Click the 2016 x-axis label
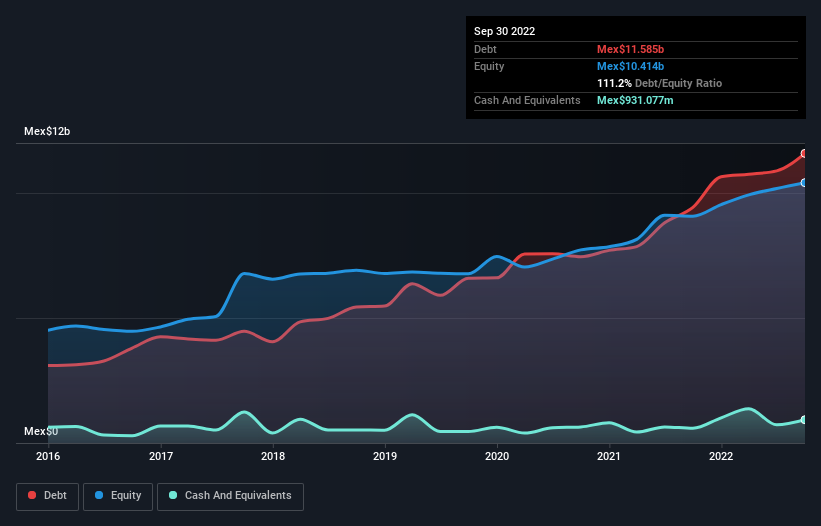This screenshot has width=821, height=526. (48, 456)
